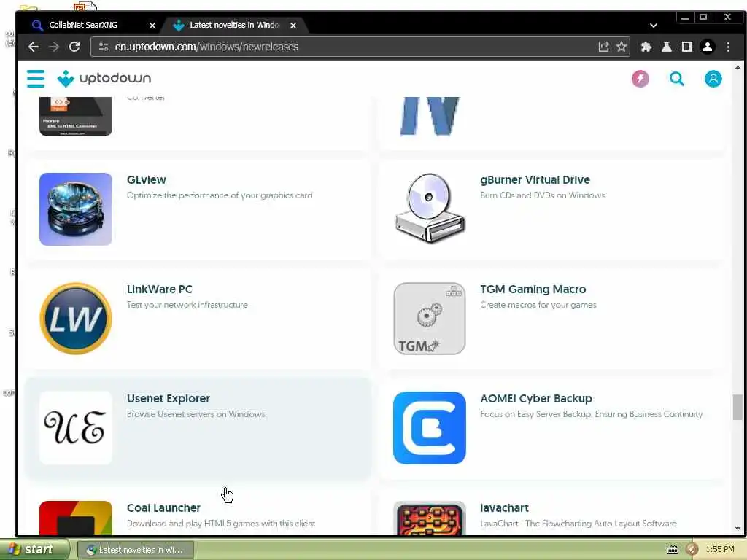Click the page vertical scrollbar thumb
747x560 pixels.
click(738, 408)
